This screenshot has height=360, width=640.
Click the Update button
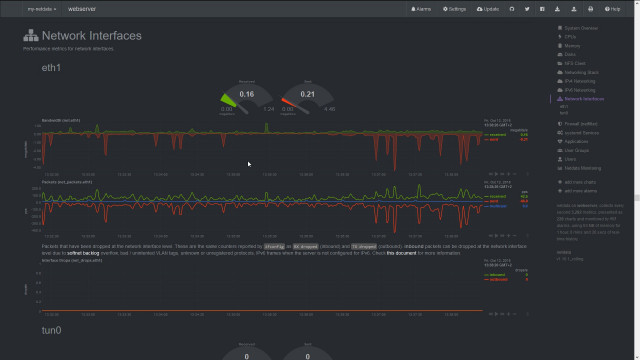click(488, 9)
